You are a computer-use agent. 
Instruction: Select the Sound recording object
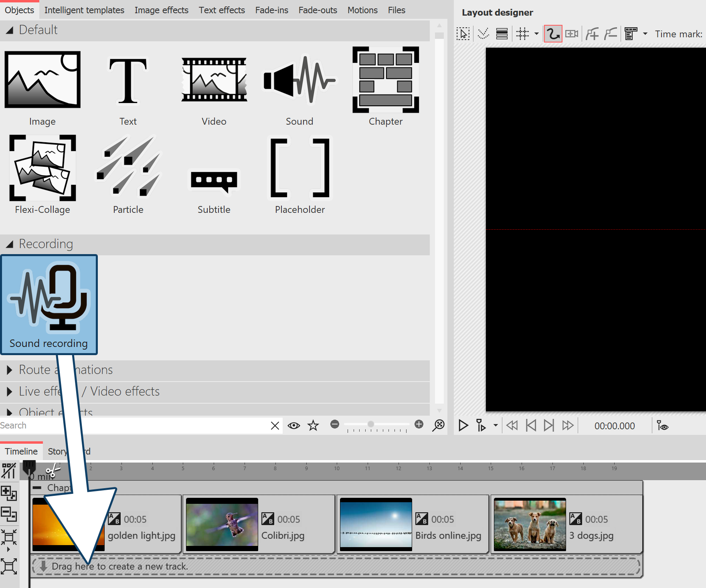49,304
